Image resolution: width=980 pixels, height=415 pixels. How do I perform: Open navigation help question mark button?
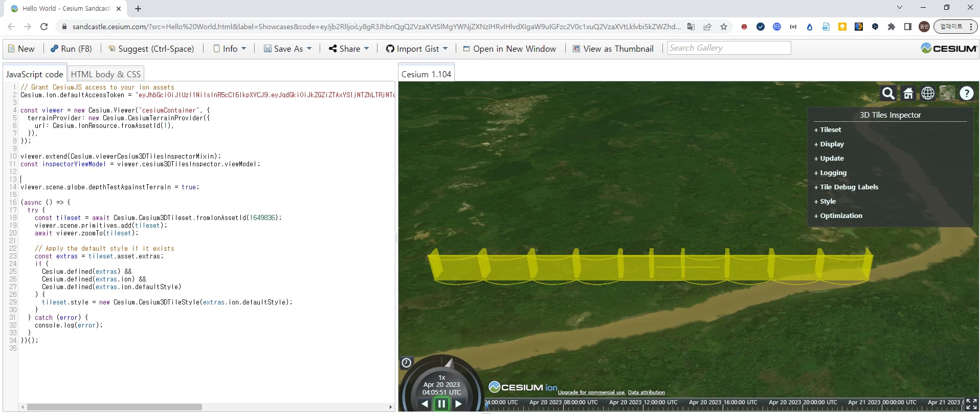pyautogui.click(x=967, y=93)
